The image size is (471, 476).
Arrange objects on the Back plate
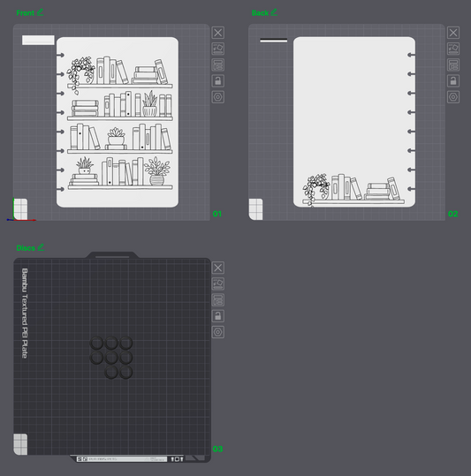pos(453,64)
